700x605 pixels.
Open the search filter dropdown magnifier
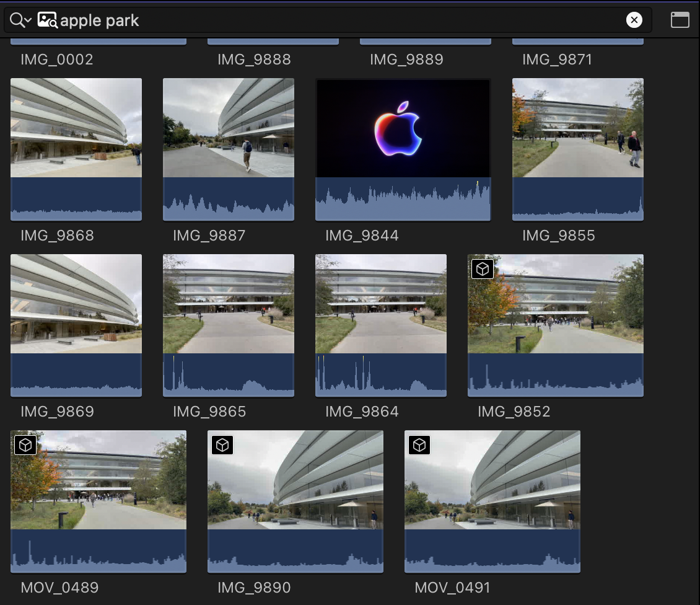(20, 20)
